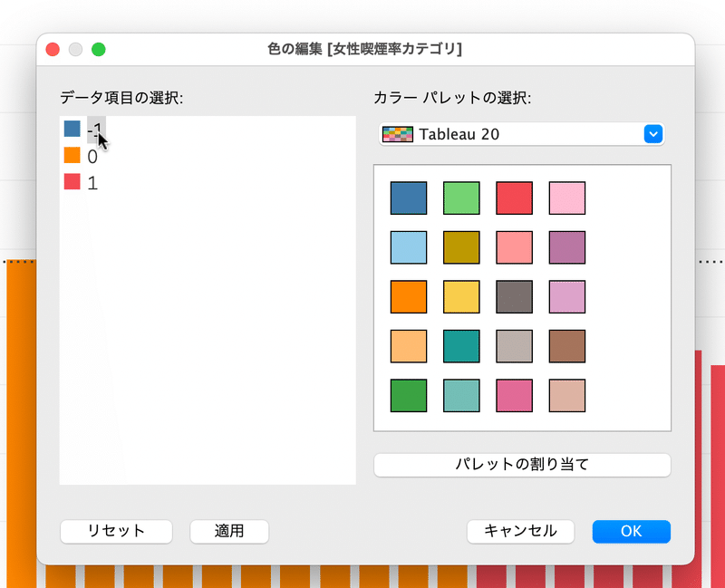This screenshot has height=588, width=725.
Task: Select the 1 data item
Action: coord(81,183)
